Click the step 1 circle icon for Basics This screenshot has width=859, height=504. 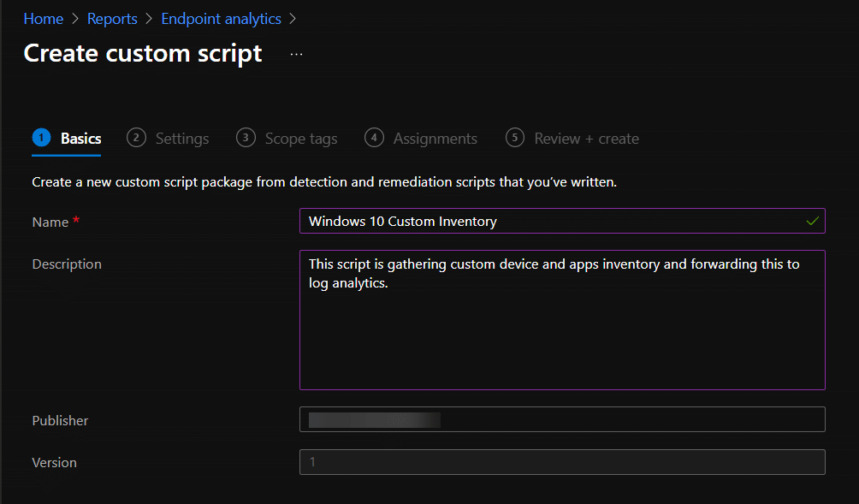coord(42,138)
